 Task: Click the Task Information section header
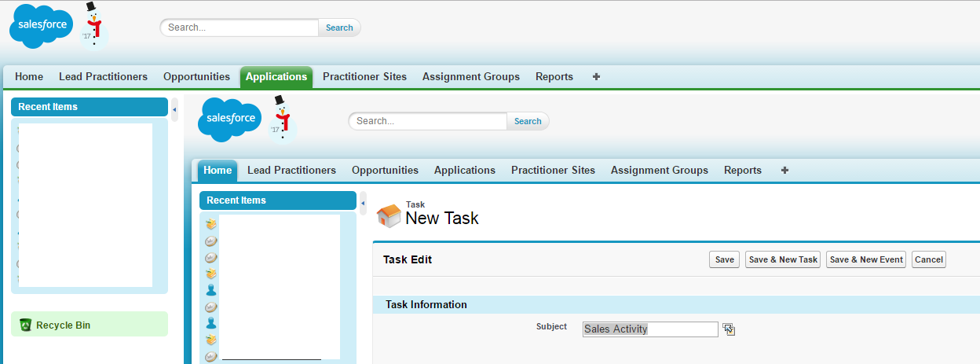click(676, 304)
